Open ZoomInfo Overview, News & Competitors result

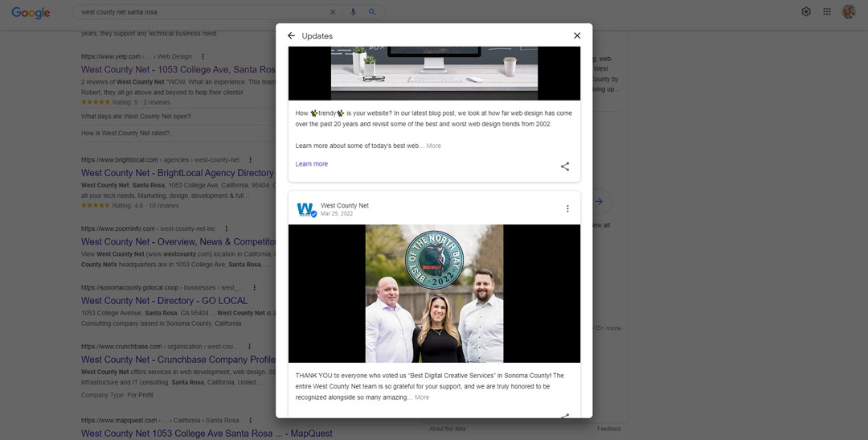178,241
